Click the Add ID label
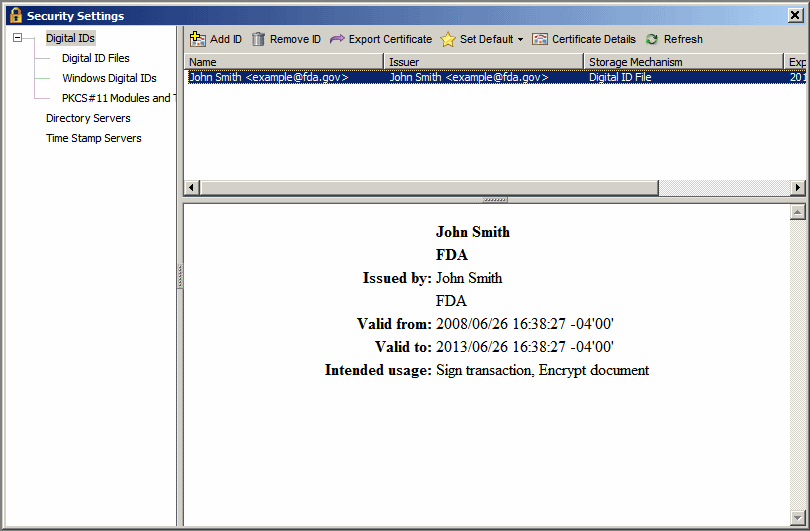This screenshot has height=531, width=810. [x=226, y=39]
